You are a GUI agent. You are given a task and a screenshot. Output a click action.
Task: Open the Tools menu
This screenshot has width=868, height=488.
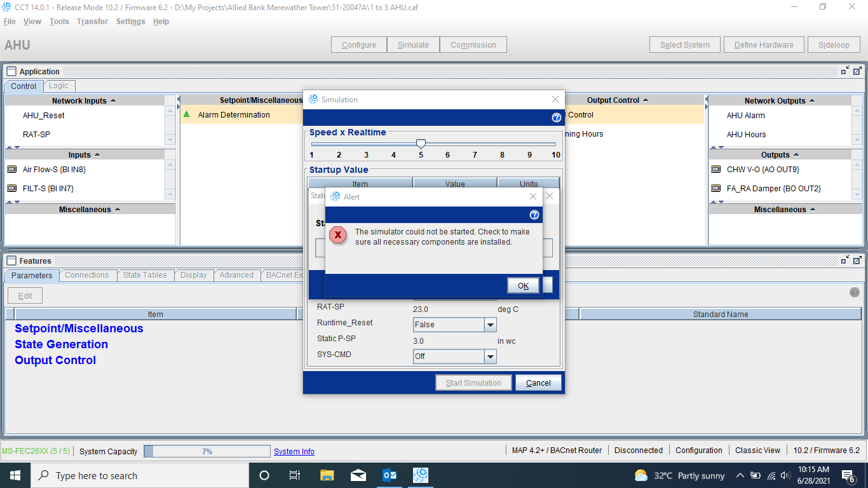[59, 22]
